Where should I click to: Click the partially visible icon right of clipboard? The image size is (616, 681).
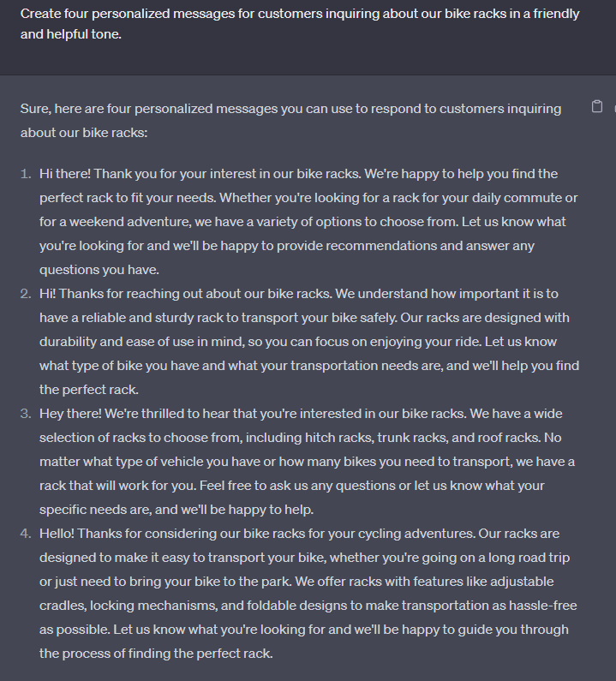point(614,107)
